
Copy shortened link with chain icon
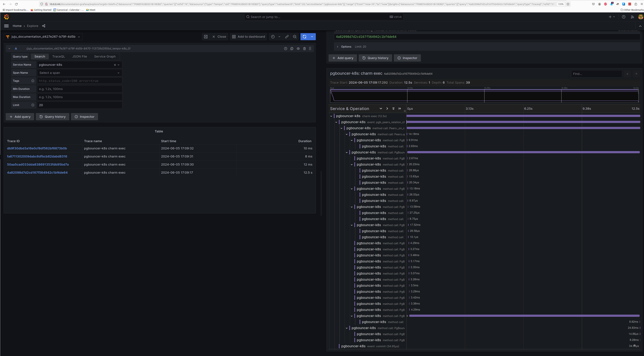tap(287, 37)
